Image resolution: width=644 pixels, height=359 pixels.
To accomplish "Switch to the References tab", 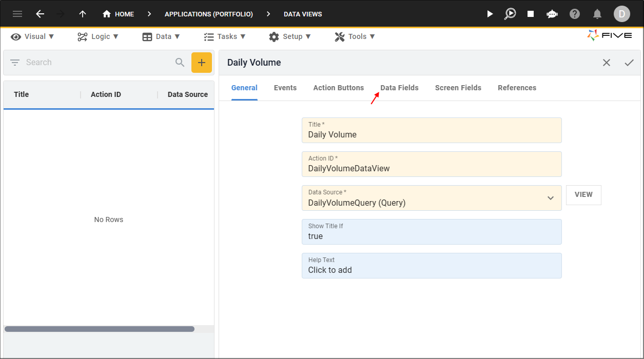I will 517,88.
